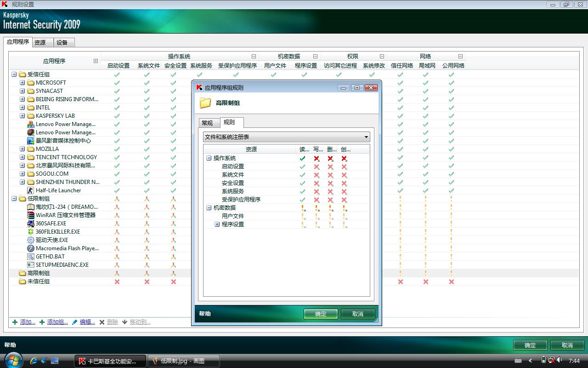This screenshot has height=368, width=588.
Task: Click the 暴风影音媒体控制中心 icon
Action: (x=31, y=141)
